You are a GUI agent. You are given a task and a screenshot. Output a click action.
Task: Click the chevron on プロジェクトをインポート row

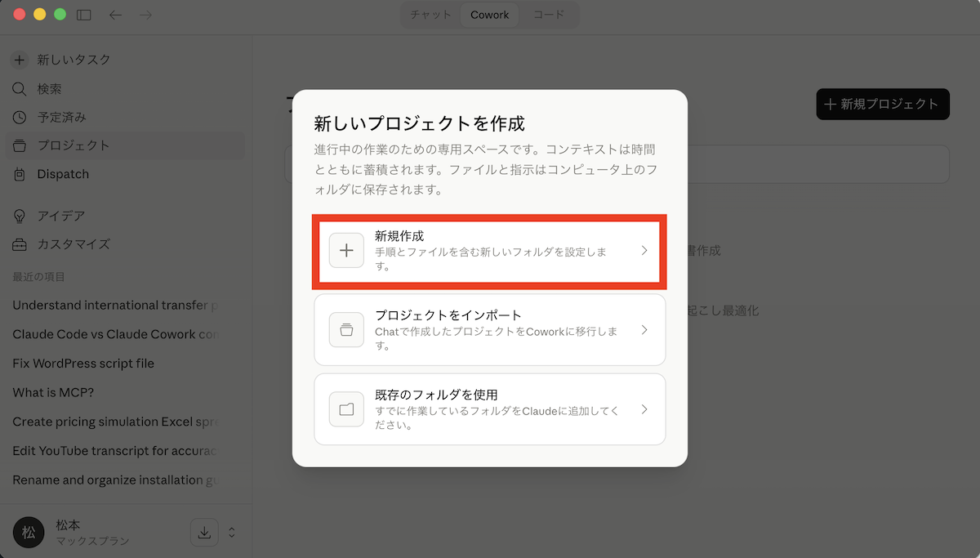644,330
